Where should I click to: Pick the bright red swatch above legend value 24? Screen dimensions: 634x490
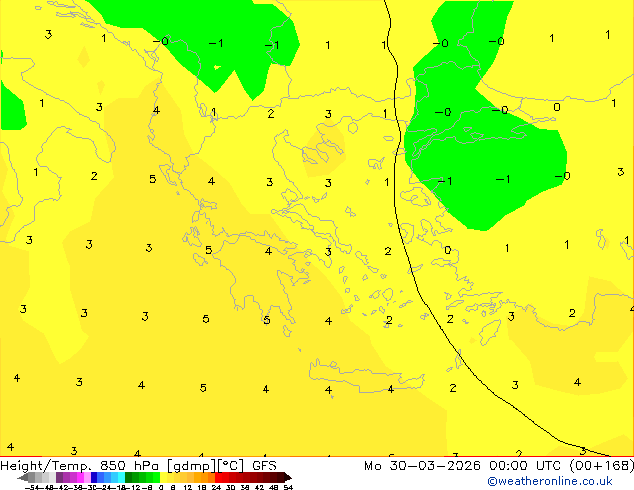(x=218, y=477)
